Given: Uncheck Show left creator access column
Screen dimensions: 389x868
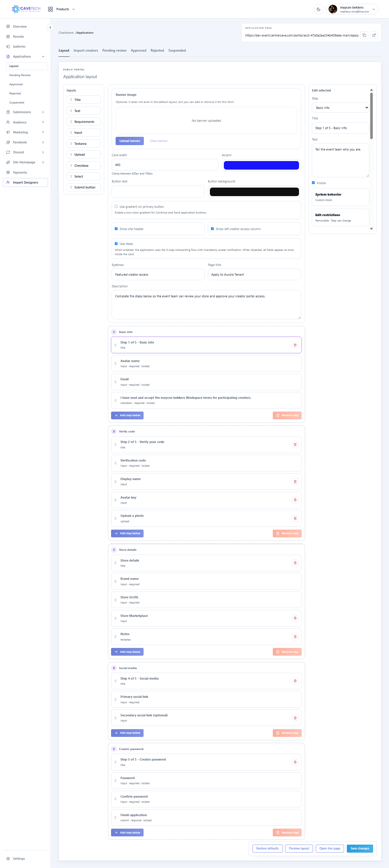Looking at the screenshot, I should [x=212, y=229].
